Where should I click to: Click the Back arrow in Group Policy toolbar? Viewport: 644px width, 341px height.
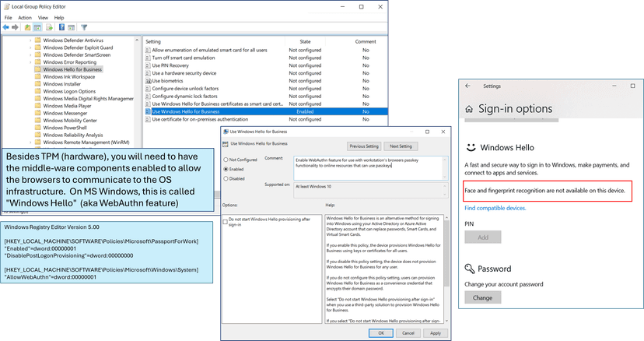(5, 26)
